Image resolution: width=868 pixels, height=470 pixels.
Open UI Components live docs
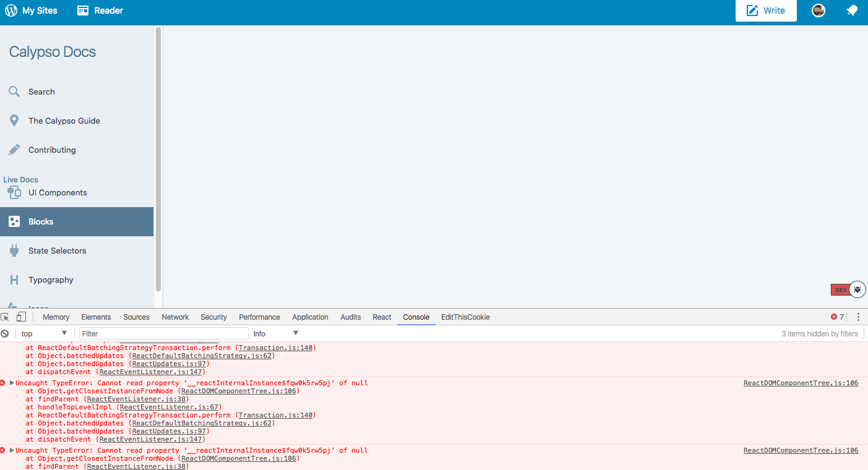point(77,192)
